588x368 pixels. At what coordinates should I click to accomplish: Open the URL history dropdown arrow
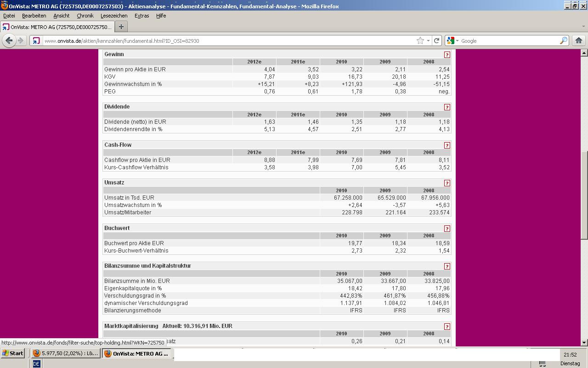428,40
